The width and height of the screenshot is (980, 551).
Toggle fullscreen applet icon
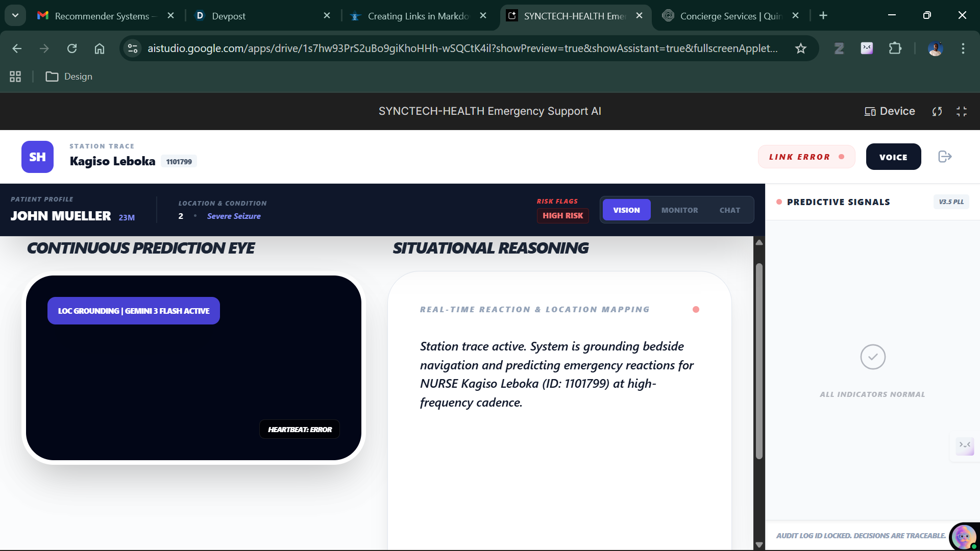click(962, 111)
